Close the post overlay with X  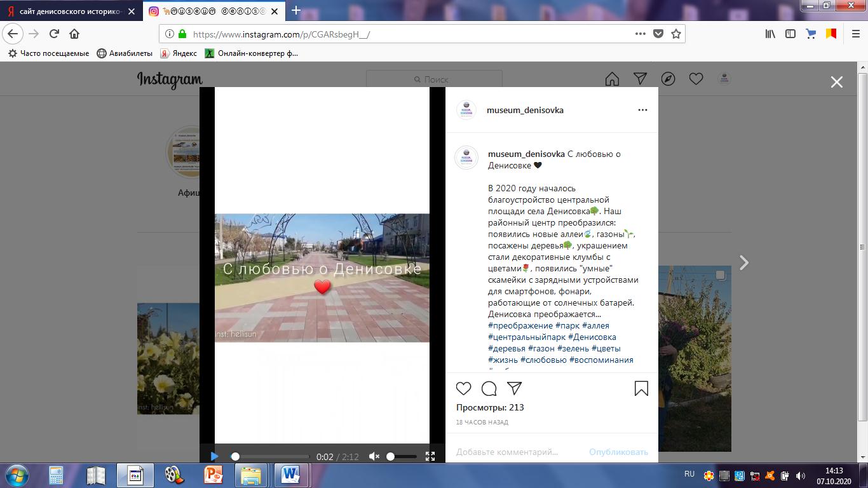coord(837,82)
